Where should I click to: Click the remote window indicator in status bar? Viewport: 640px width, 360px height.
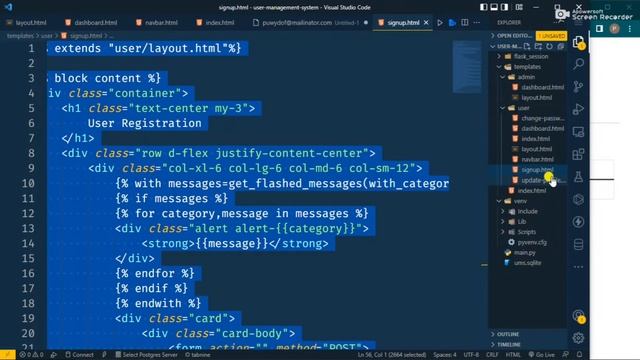(7, 355)
